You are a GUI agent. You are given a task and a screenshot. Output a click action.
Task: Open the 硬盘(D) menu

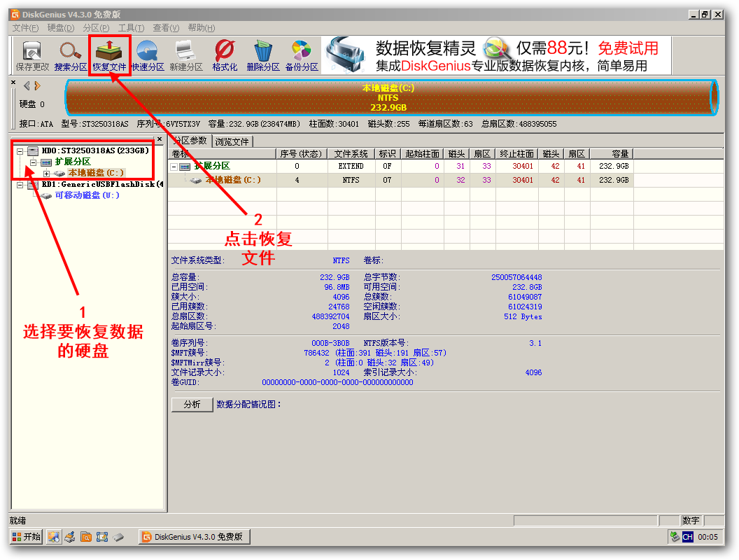(x=61, y=28)
